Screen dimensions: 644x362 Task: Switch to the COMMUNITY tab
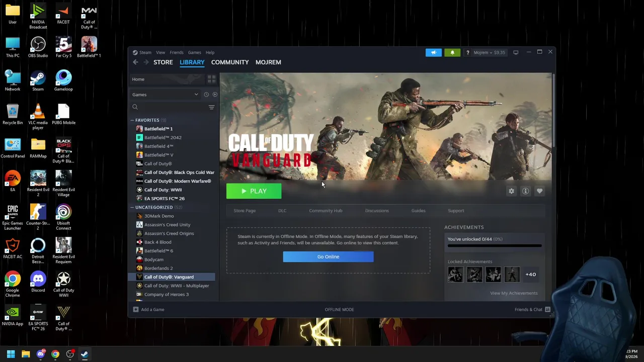(230, 62)
